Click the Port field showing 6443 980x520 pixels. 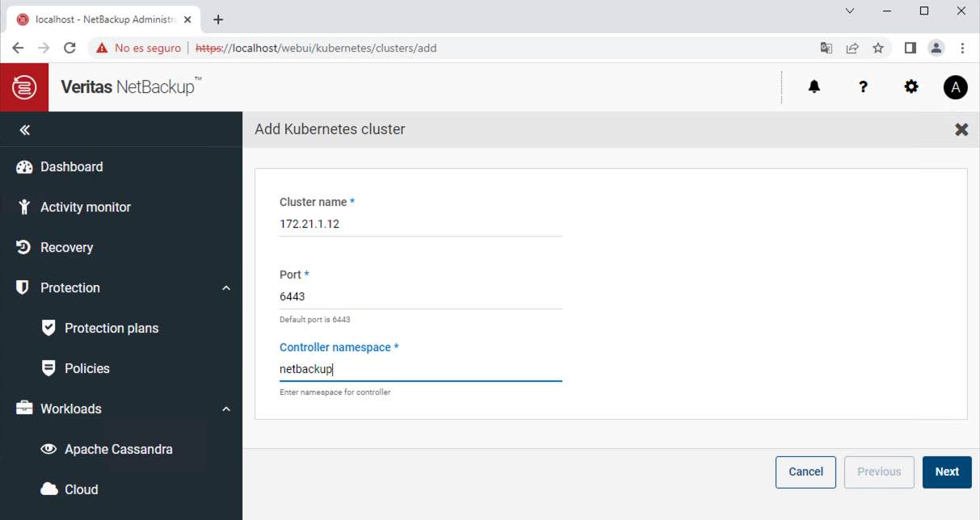point(420,296)
